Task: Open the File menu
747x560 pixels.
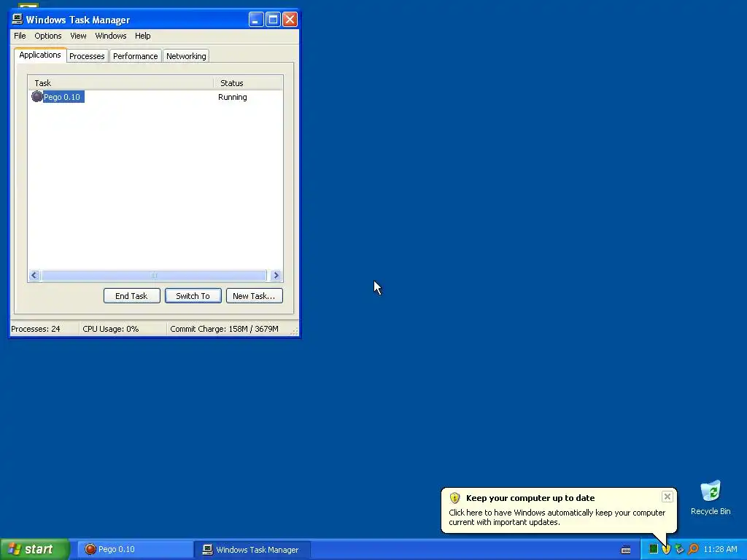Action: (x=20, y=36)
